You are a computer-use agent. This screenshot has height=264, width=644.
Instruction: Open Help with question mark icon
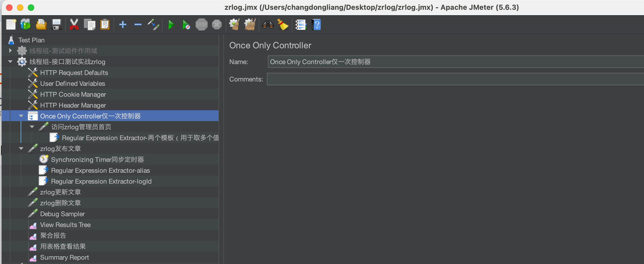316,25
